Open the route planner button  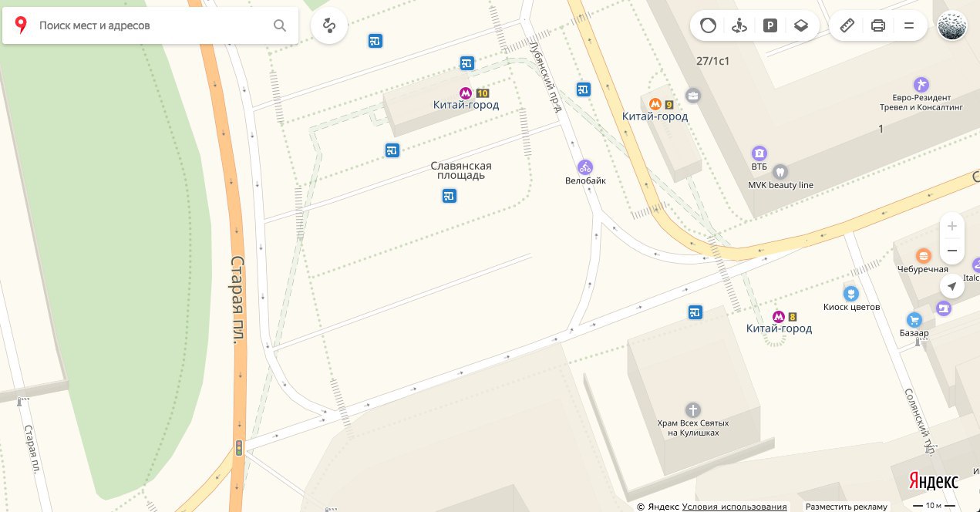click(x=329, y=25)
